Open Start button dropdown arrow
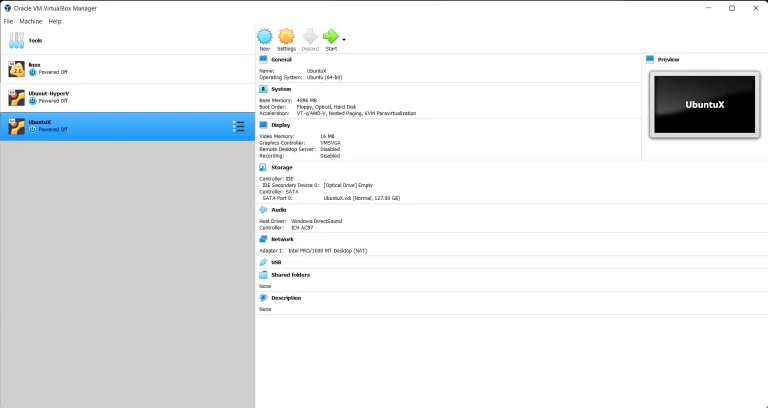The height and width of the screenshot is (408, 768). tap(344, 40)
